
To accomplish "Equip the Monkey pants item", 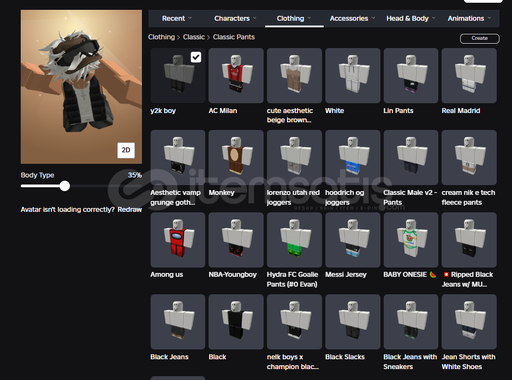I will tap(236, 157).
